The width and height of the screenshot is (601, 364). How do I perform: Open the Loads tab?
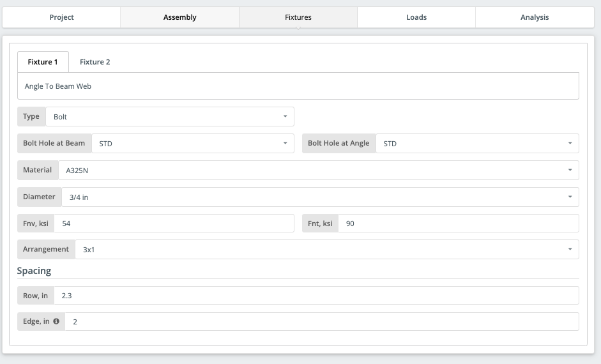point(416,17)
